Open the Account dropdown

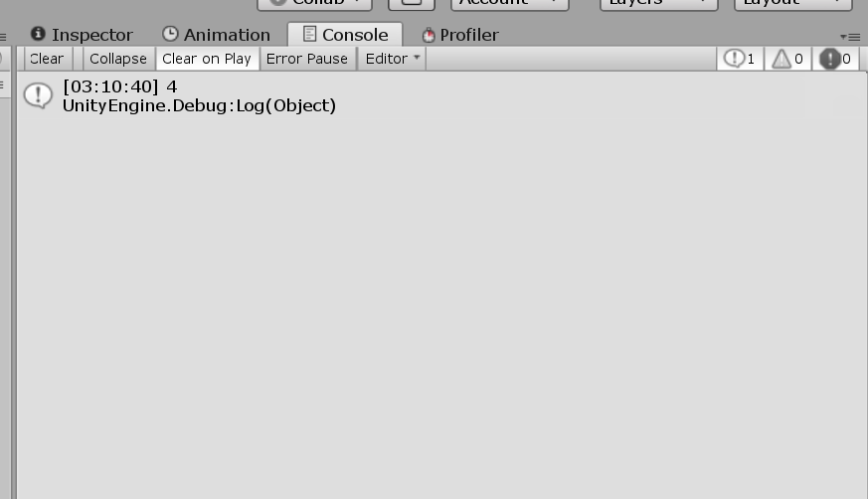(510, 3)
